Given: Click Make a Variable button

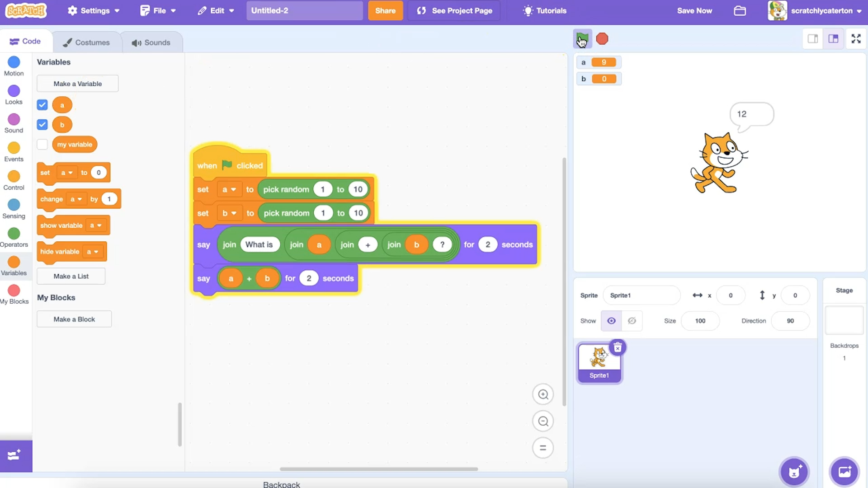Looking at the screenshot, I should 78,84.
